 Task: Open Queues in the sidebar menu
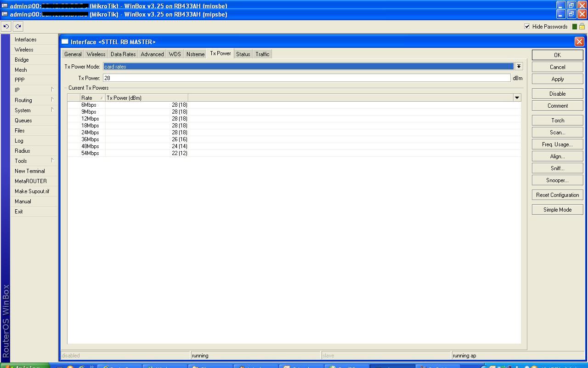[34, 120]
